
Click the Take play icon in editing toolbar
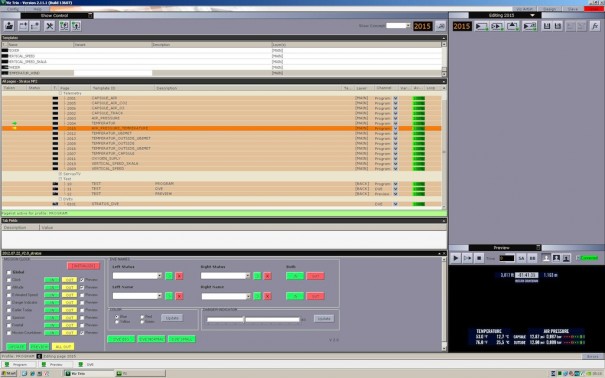pyautogui.click(x=482, y=26)
